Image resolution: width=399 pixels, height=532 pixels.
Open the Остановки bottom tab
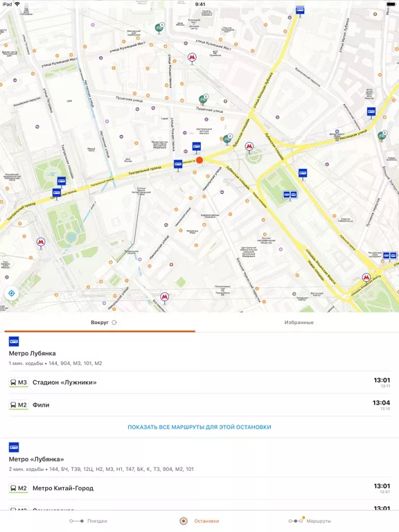199,521
